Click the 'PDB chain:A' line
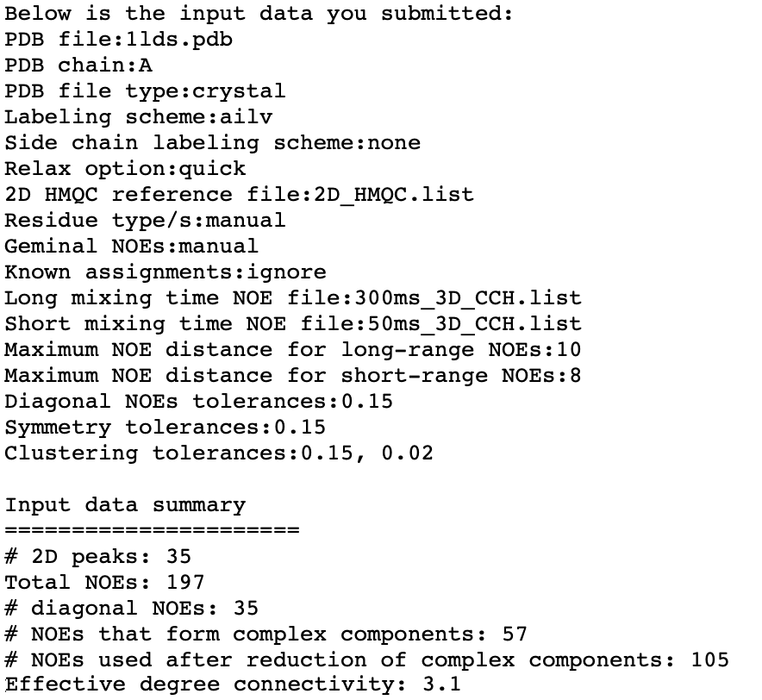The image size is (762, 700). pyautogui.click(x=78, y=66)
